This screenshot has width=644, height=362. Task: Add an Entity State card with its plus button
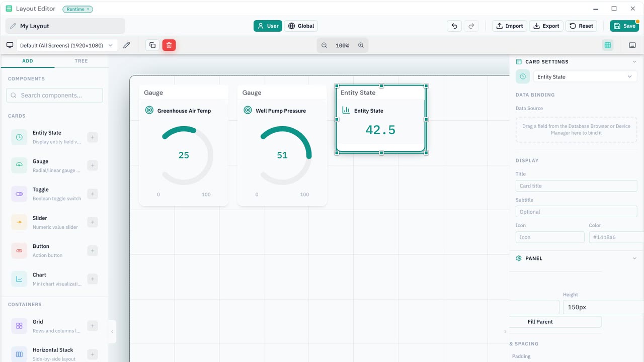click(92, 137)
